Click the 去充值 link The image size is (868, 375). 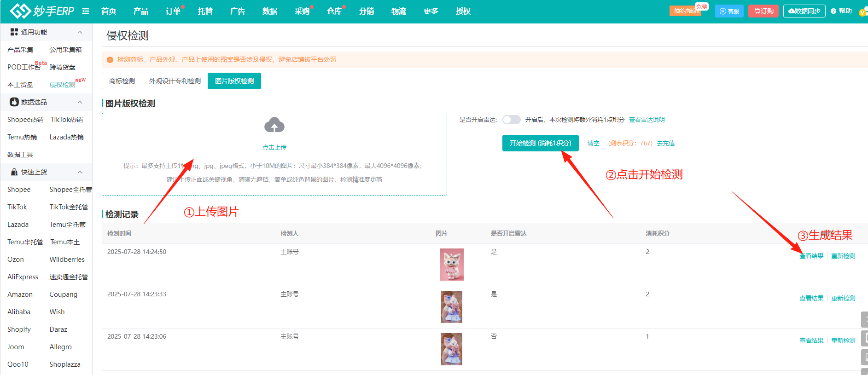point(666,144)
